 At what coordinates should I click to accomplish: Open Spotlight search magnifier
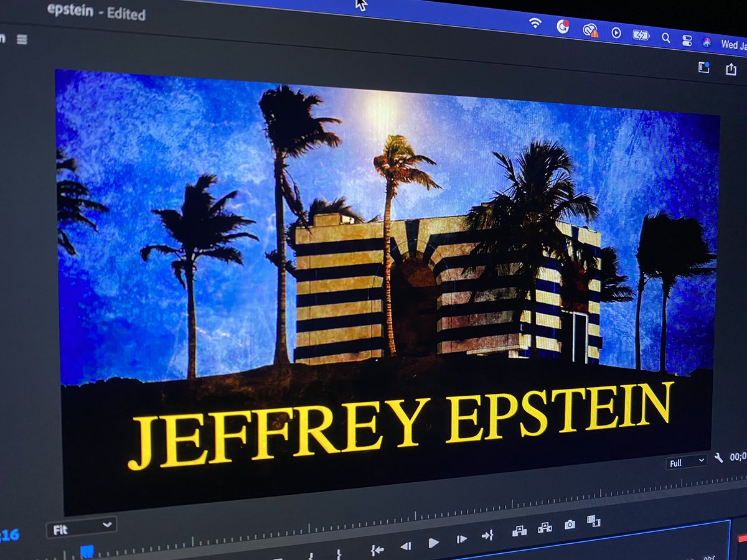[x=665, y=38]
